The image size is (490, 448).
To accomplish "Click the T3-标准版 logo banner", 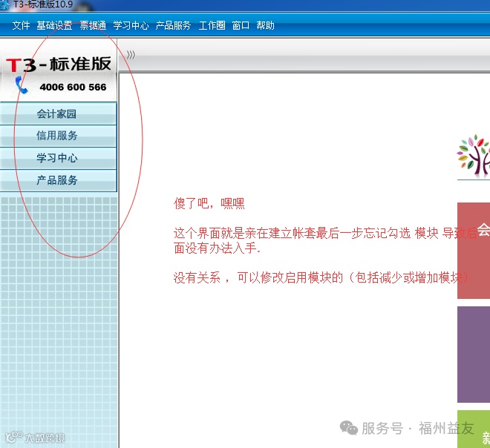I will 59,65.
